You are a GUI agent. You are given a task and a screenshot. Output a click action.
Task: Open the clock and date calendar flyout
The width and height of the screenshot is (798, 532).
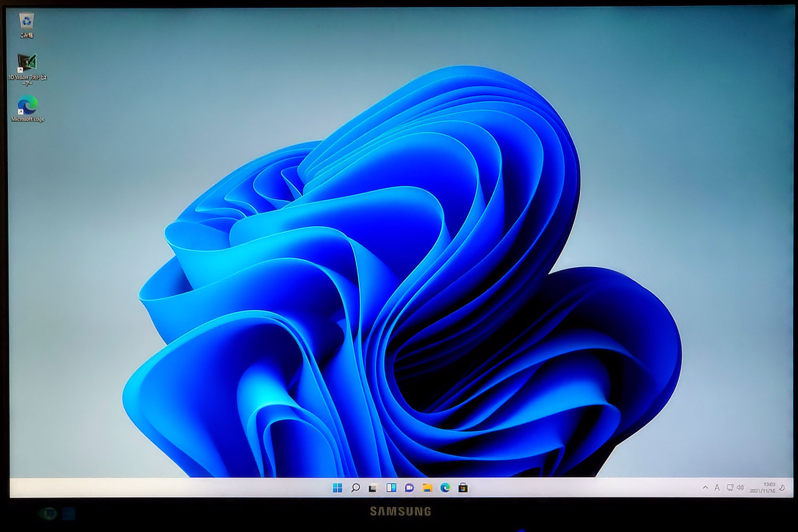click(763, 487)
